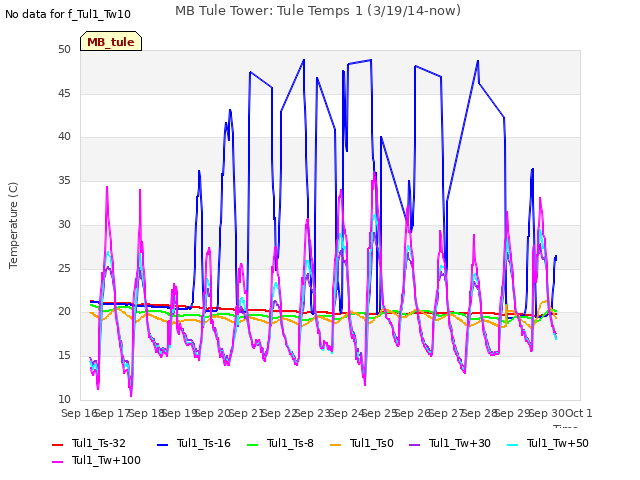Click the y-axis value 10
The height and width of the screenshot is (480, 640).
(64, 399)
